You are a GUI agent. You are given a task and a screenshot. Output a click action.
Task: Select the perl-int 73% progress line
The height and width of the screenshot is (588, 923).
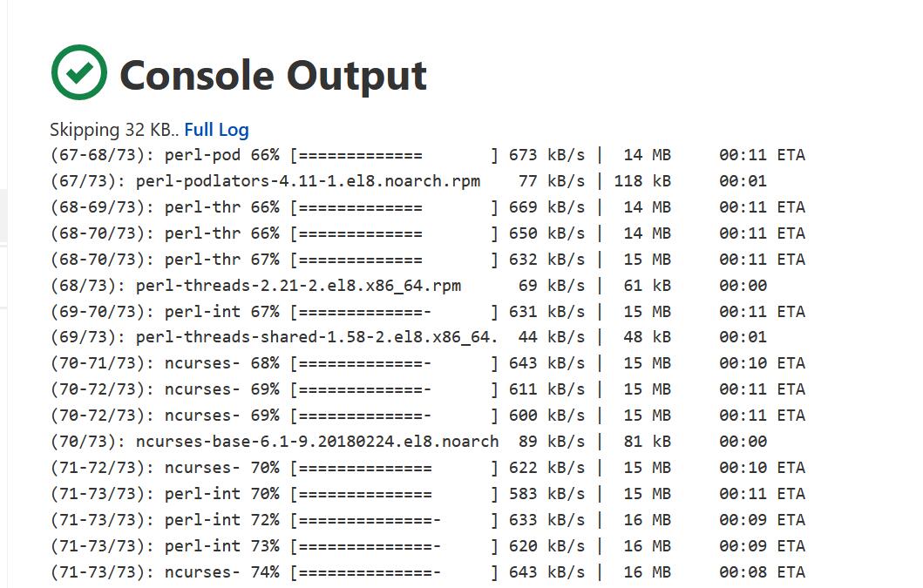(x=428, y=545)
